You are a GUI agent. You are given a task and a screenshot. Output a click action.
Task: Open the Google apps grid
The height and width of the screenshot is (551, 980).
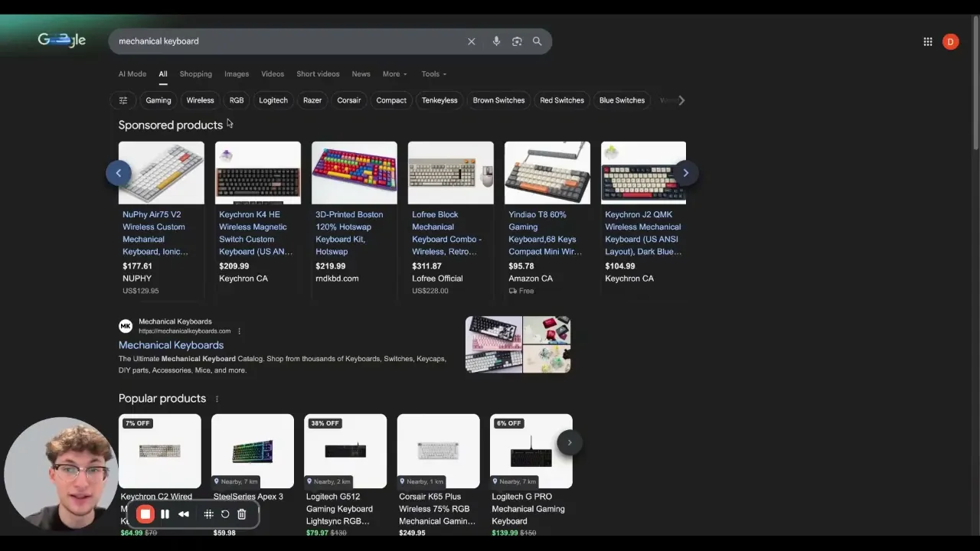click(x=928, y=42)
